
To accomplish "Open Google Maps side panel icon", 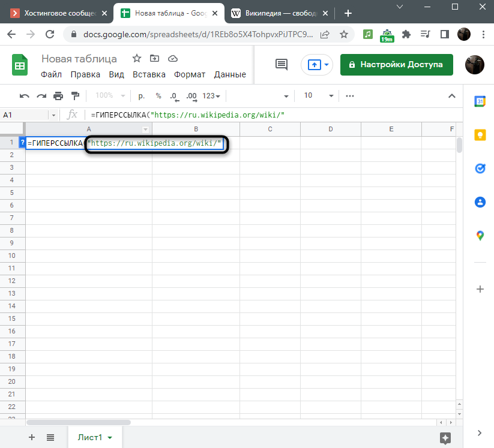I will pyautogui.click(x=480, y=236).
